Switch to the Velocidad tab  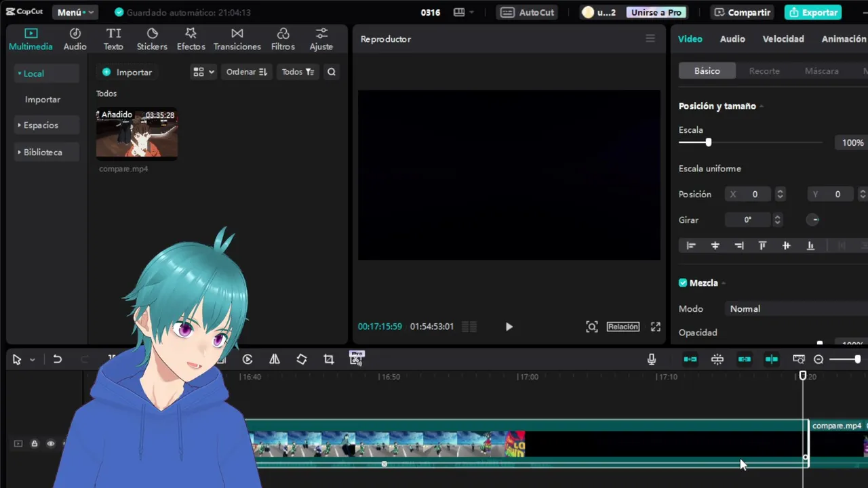783,39
